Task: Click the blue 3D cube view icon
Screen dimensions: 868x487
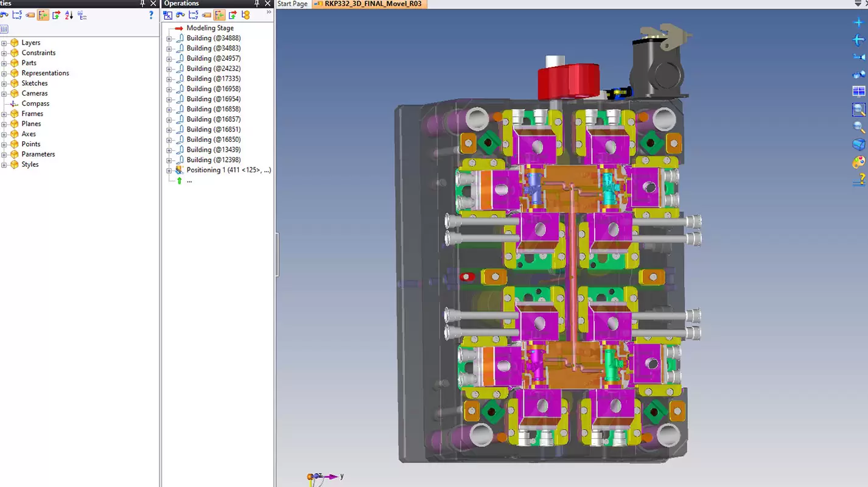Action: [x=859, y=144]
